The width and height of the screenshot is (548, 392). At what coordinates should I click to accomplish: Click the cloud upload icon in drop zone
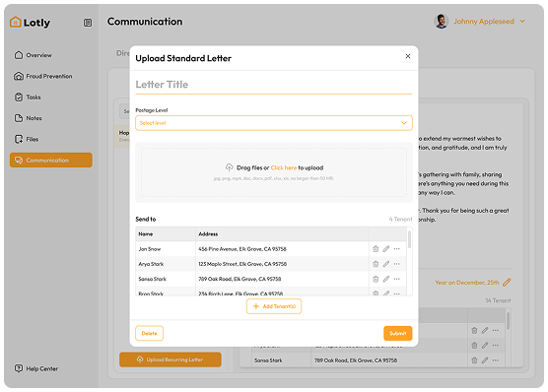click(x=229, y=167)
